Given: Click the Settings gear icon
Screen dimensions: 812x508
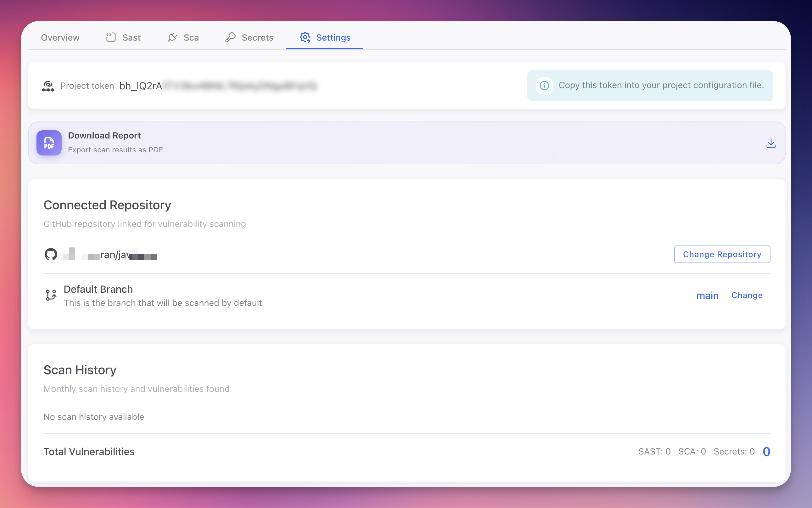Looking at the screenshot, I should 305,38.
